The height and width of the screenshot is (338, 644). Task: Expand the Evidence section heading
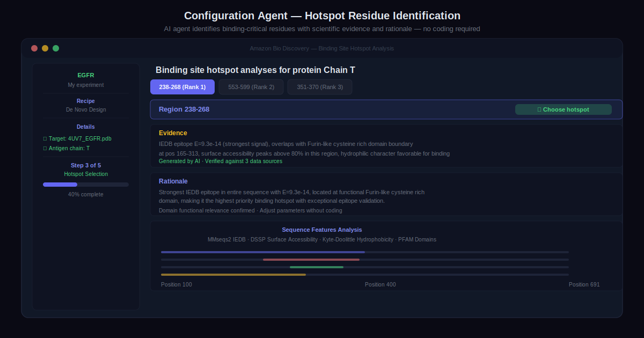coord(173,133)
